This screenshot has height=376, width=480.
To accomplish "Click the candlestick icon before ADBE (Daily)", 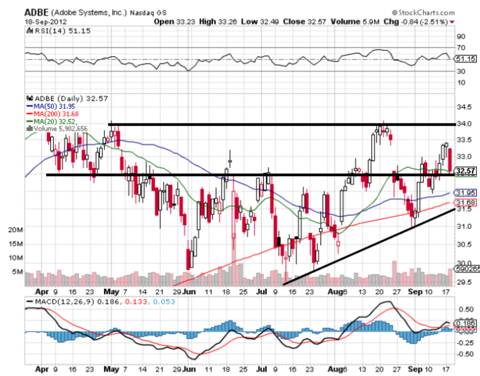I will click(30, 99).
